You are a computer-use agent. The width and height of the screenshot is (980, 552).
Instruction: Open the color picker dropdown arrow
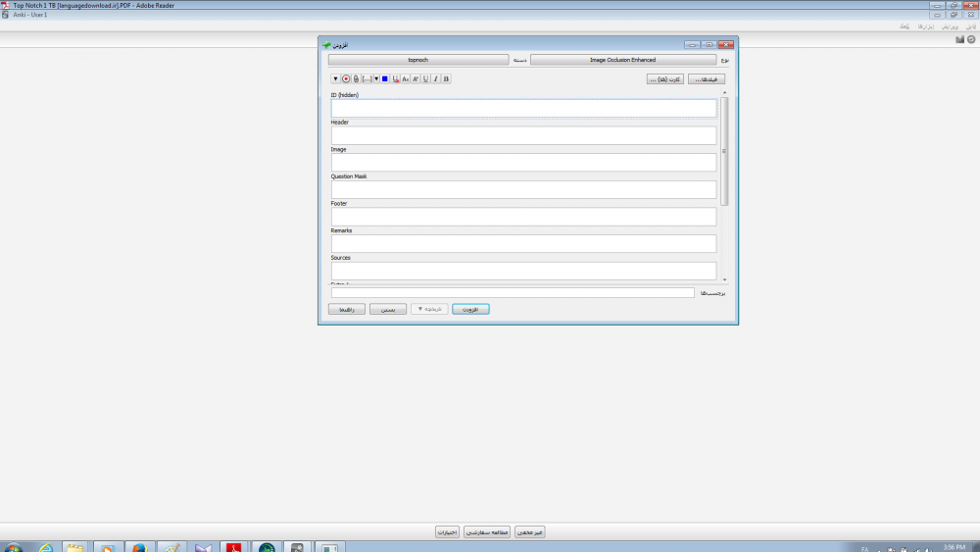click(x=376, y=78)
